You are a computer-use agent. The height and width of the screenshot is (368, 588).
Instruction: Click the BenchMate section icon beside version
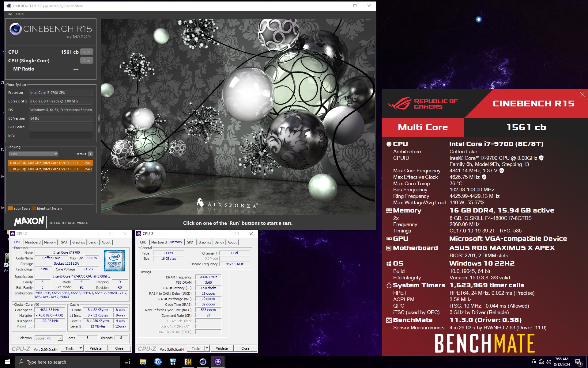click(x=389, y=320)
